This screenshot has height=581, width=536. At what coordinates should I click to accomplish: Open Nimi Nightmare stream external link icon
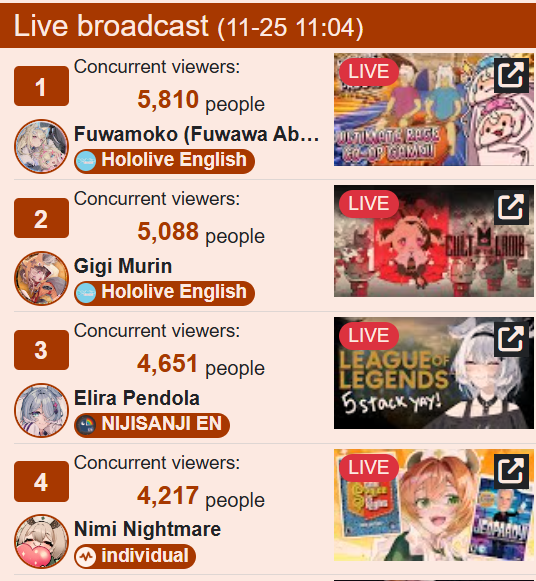511,471
